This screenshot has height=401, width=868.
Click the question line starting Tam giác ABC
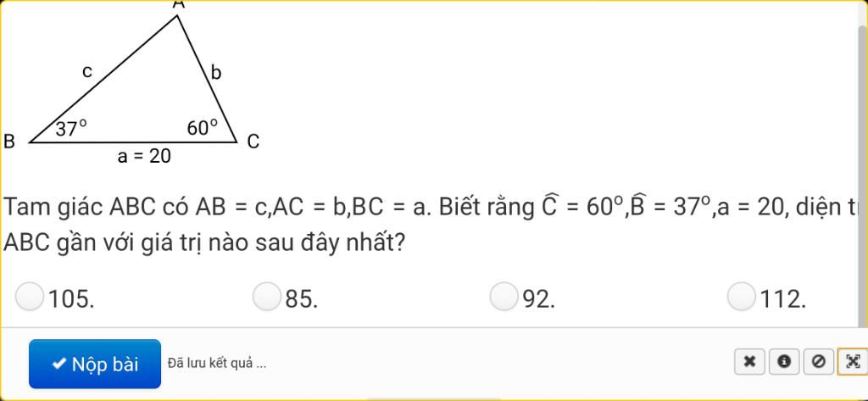(x=430, y=208)
